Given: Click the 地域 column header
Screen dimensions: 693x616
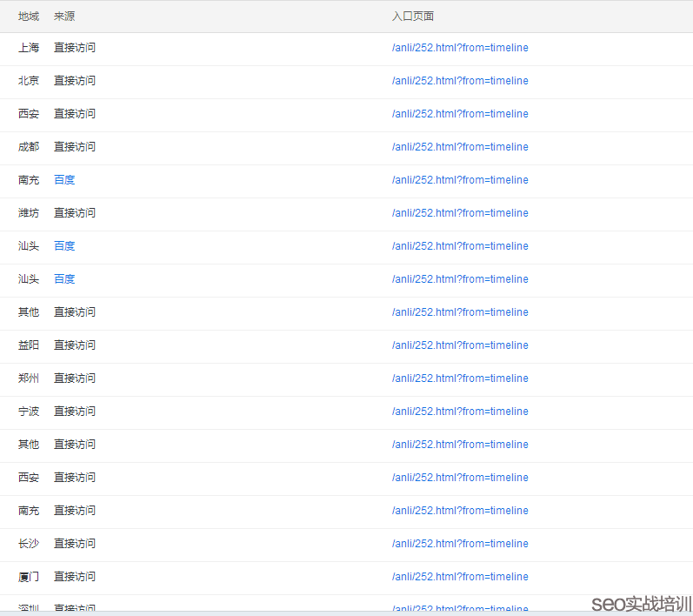Looking at the screenshot, I should 29,17.
